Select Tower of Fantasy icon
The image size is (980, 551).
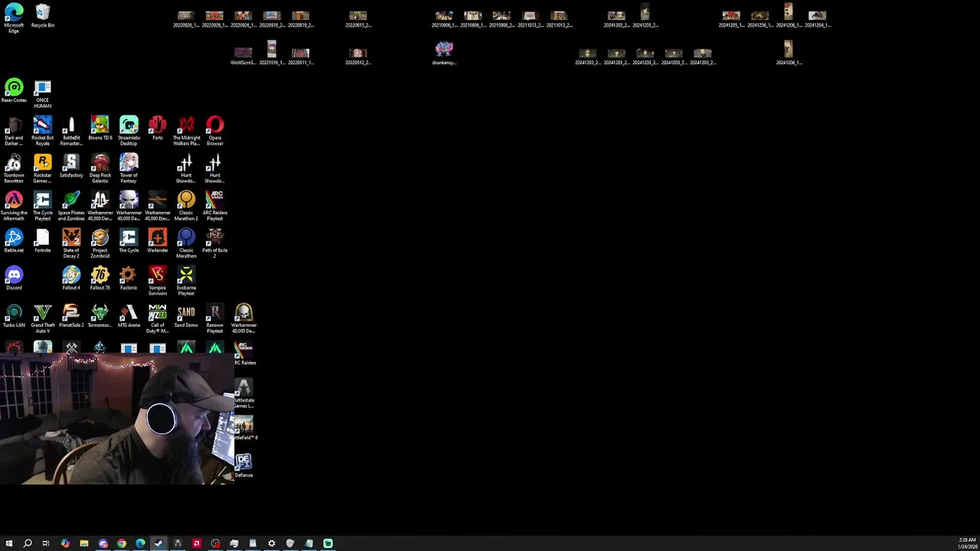pyautogui.click(x=129, y=169)
